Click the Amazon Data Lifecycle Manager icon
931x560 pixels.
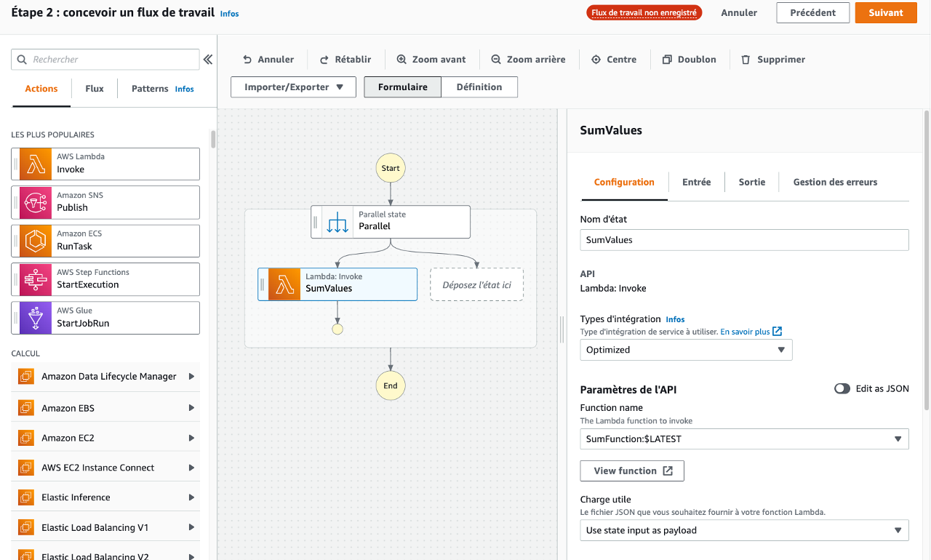click(26, 377)
